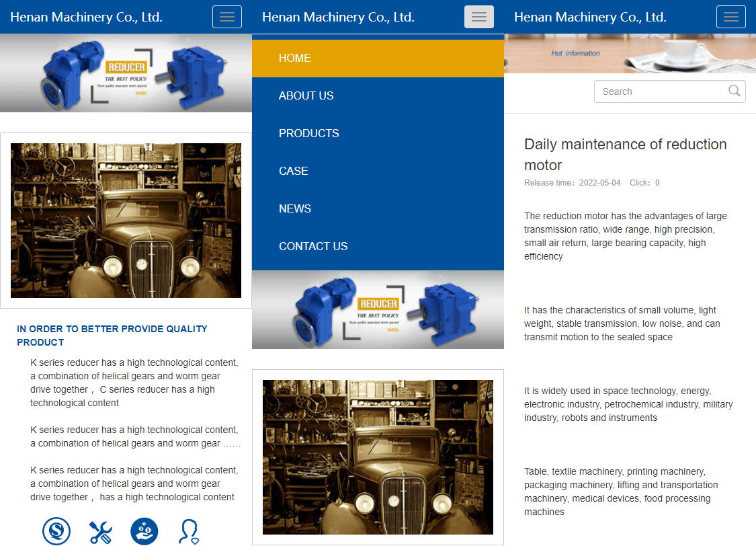
Task: Click the Hot information coffee banner
Action: 630,54
